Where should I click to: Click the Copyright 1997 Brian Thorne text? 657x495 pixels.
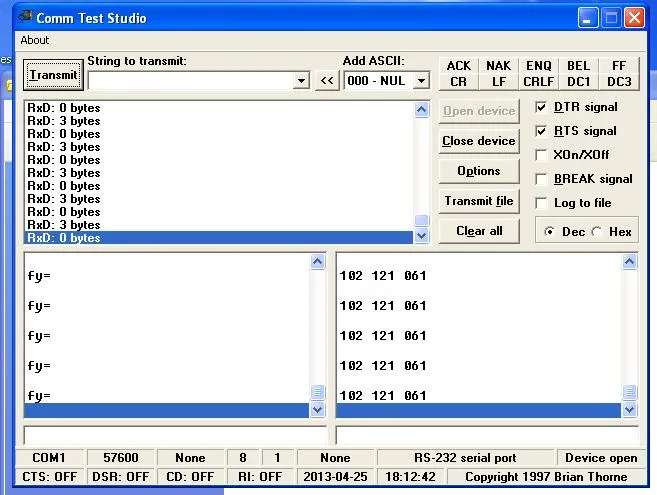(546, 477)
